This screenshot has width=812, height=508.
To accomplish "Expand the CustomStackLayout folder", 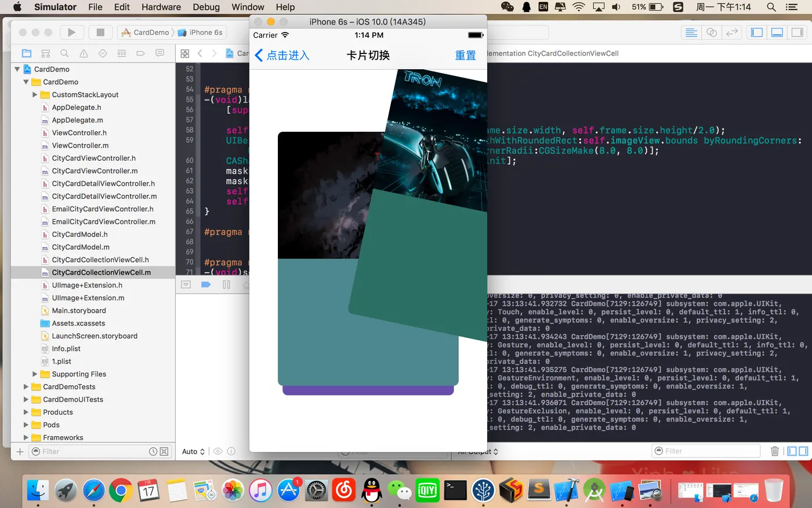I will coord(35,95).
